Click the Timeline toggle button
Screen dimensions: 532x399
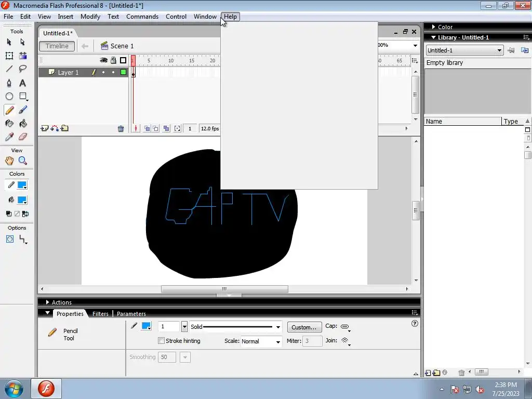pos(57,46)
